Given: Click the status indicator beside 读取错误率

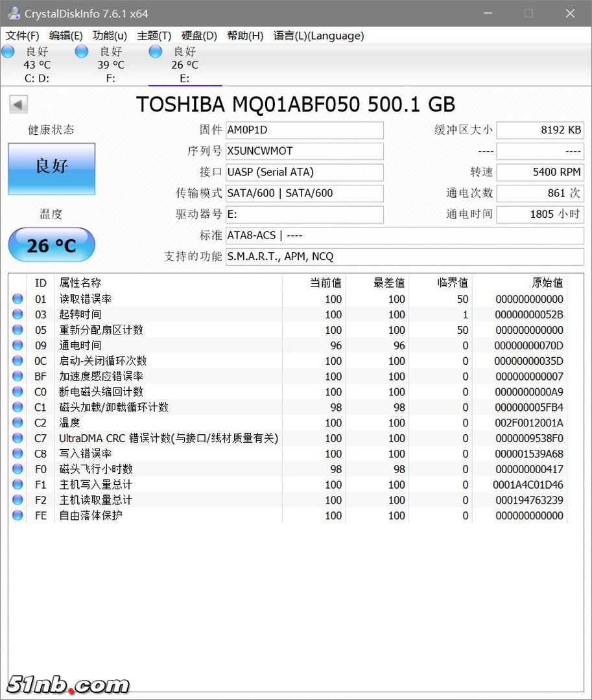Looking at the screenshot, I should pos(18,299).
